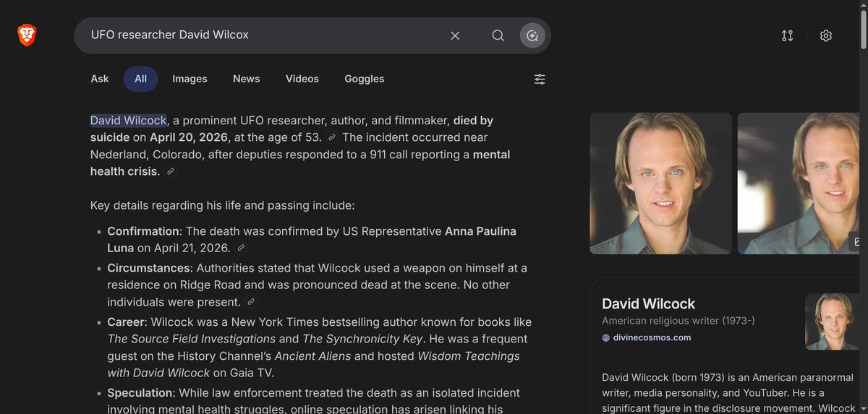Switch to the Ask tab
868x414 pixels.
100,79
